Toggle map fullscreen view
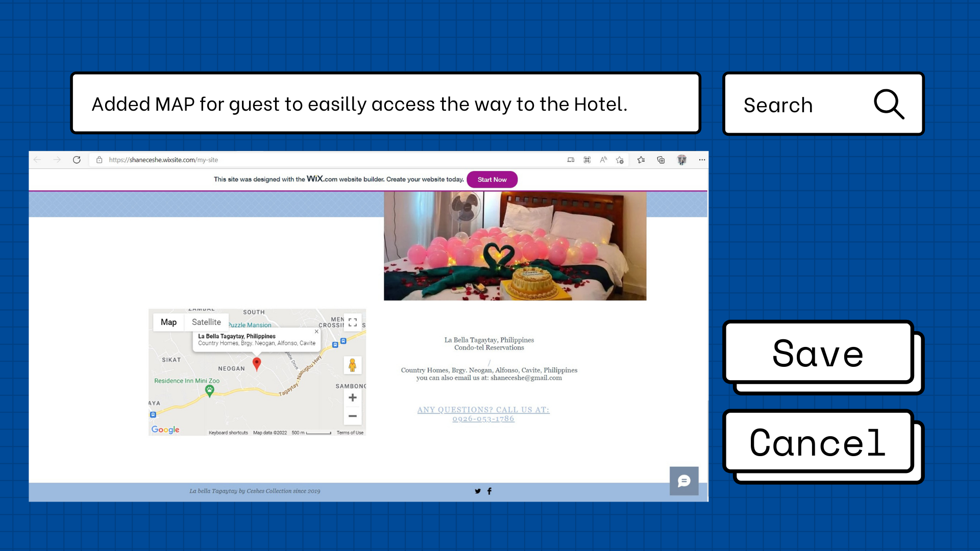980x551 pixels. pos(352,322)
